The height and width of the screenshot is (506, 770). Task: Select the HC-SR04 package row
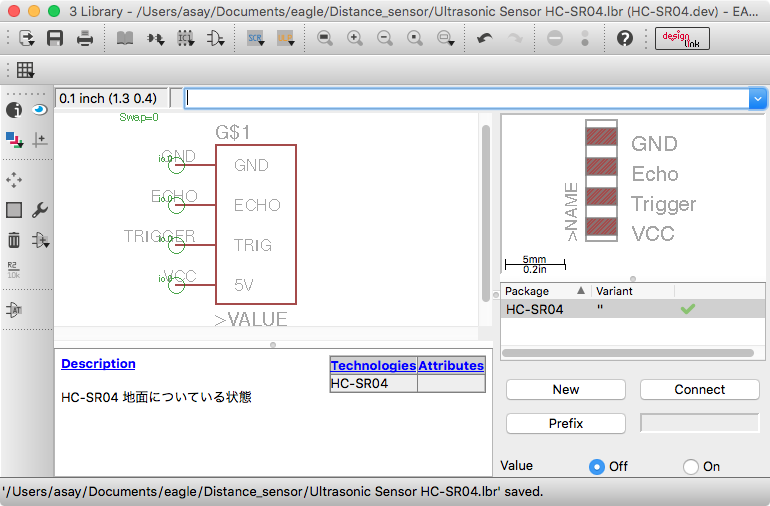[632, 309]
